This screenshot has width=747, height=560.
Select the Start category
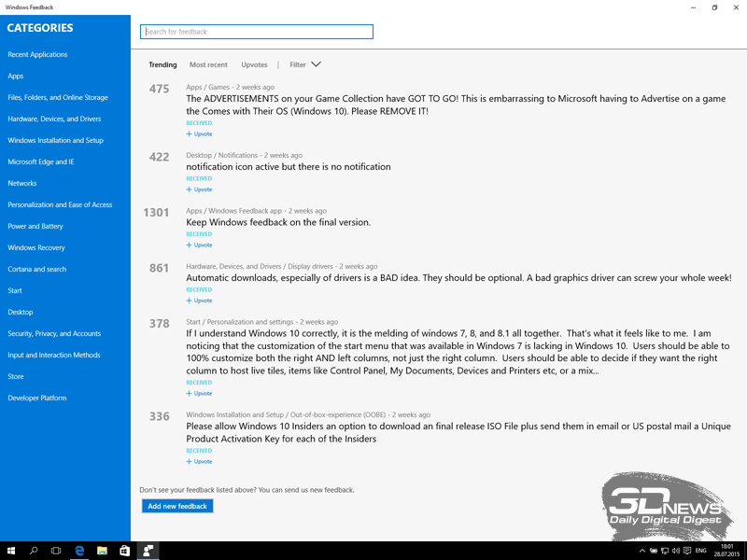[x=15, y=290]
